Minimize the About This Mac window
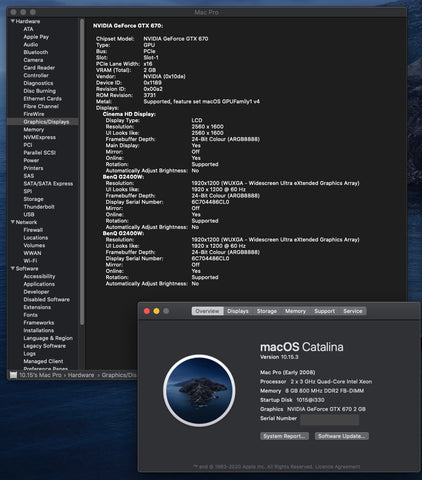This screenshot has height=480, width=422. (x=156, y=311)
